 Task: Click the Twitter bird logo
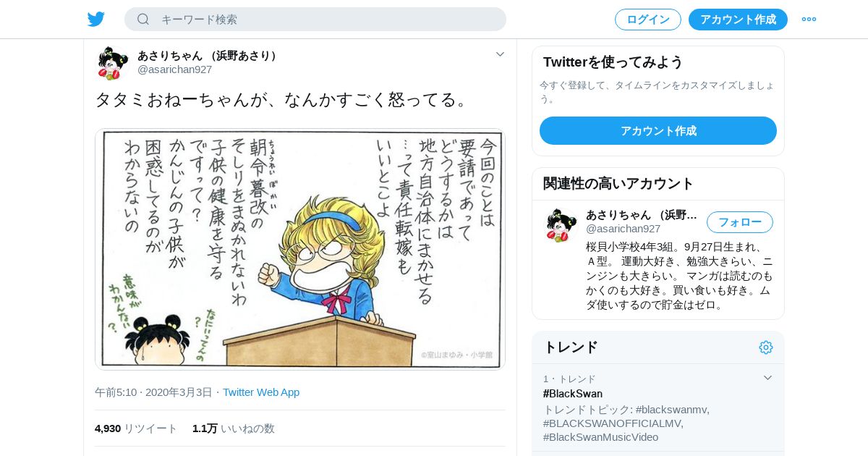[x=96, y=19]
